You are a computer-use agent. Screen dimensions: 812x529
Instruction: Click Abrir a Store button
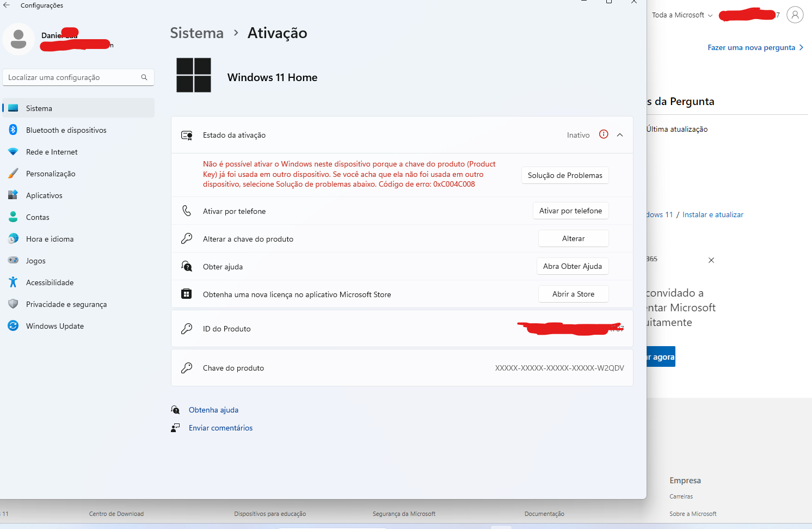[x=573, y=294]
